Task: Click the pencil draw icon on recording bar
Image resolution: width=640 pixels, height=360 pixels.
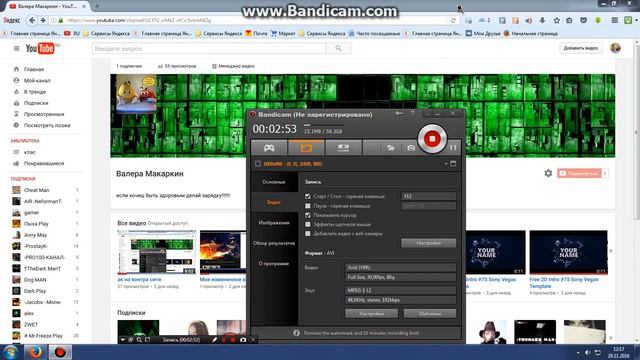Action: click(214, 340)
